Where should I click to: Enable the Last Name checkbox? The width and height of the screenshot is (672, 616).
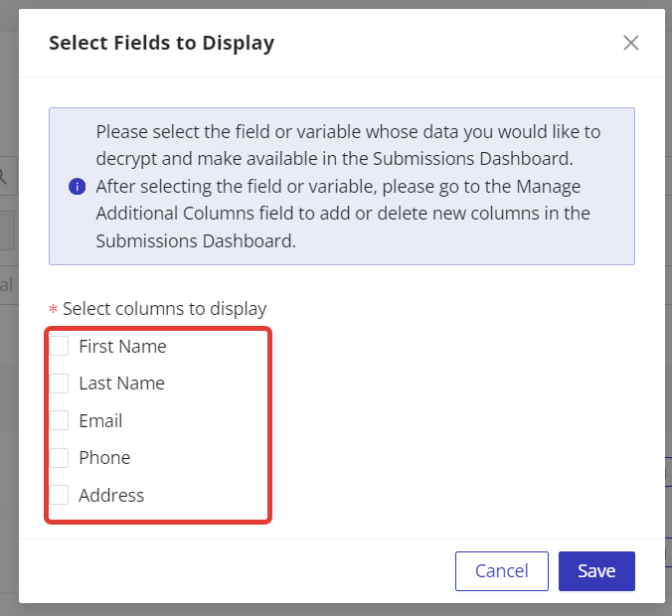(x=60, y=384)
